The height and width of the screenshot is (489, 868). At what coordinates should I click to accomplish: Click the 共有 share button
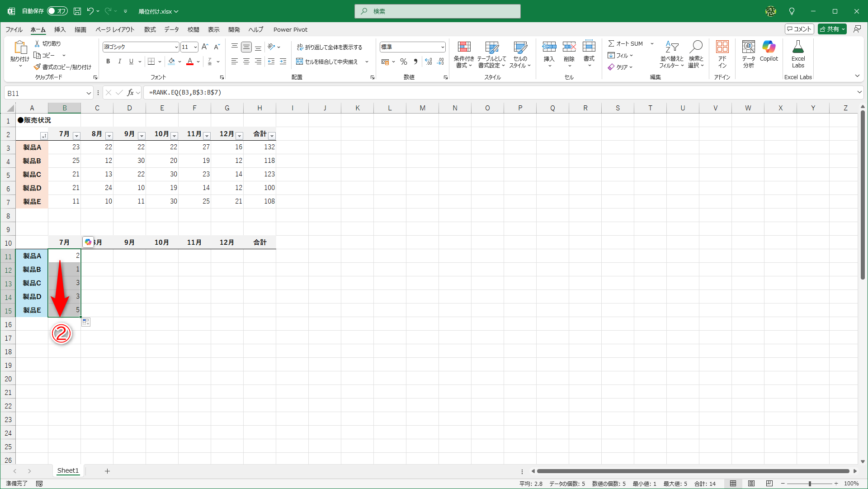tap(832, 29)
